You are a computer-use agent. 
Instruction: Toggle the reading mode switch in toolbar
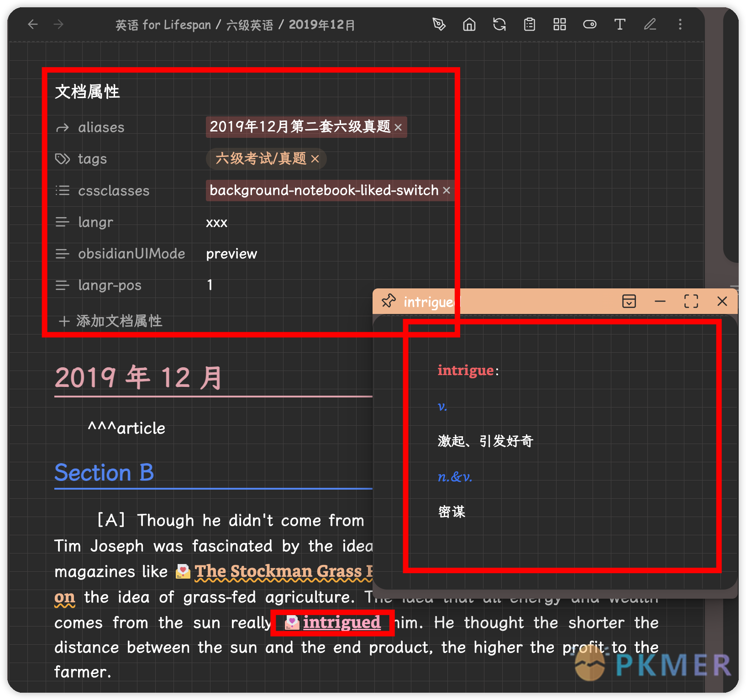[x=589, y=24]
